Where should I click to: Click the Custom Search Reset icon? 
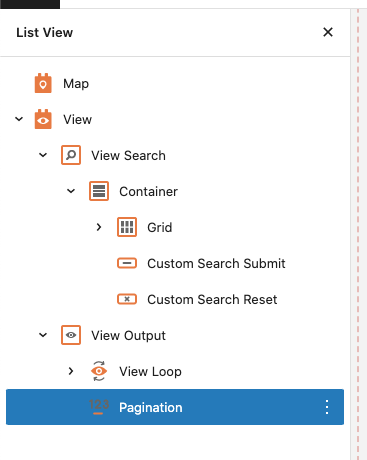(127, 299)
